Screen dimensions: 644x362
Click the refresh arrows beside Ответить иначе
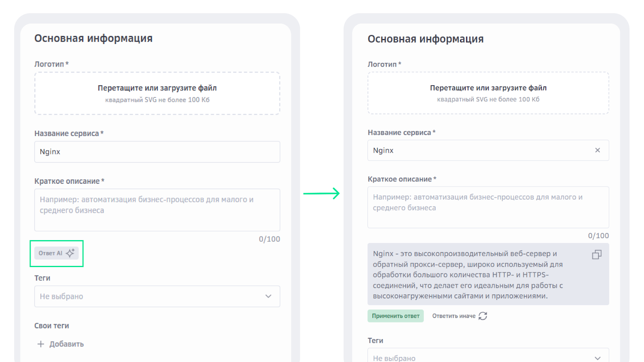483,316
